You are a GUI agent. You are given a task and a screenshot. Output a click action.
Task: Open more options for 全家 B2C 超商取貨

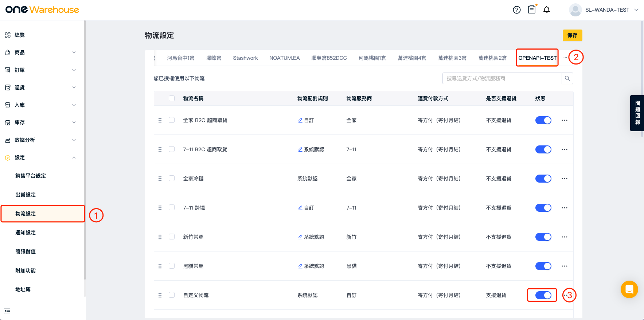565,120
